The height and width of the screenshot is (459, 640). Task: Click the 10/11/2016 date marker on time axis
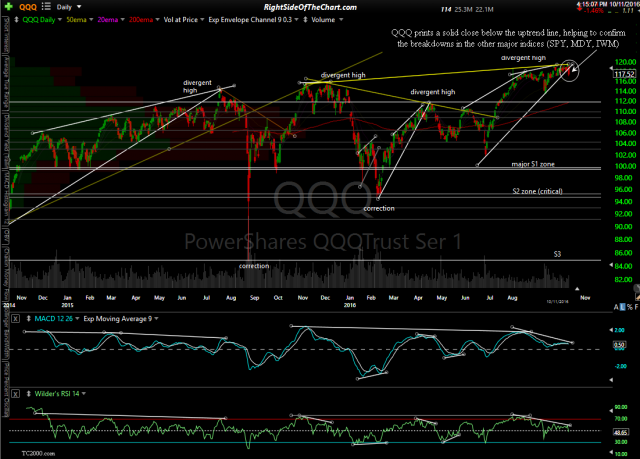pyautogui.click(x=558, y=302)
